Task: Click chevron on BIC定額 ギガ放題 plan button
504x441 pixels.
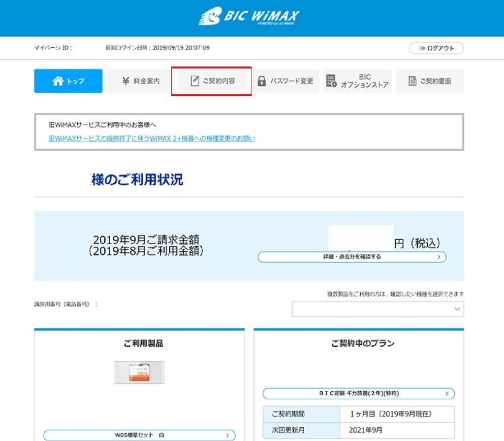Action: pos(447,393)
